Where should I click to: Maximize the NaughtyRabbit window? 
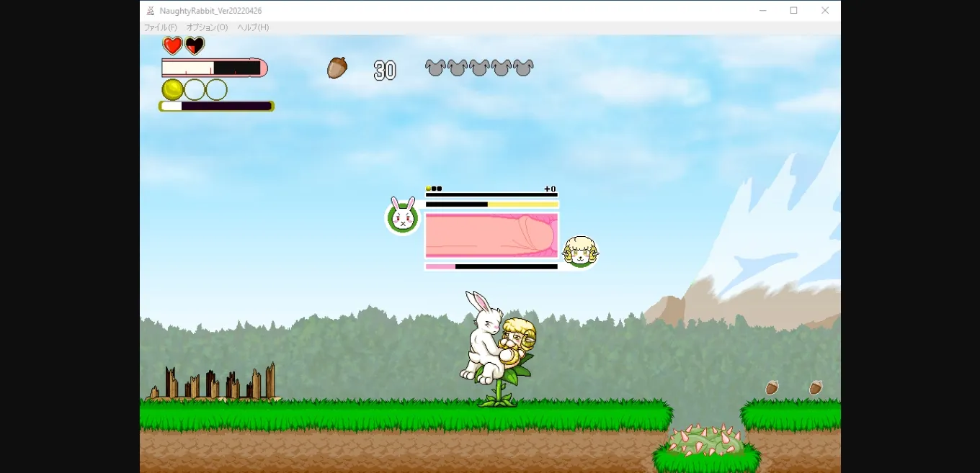point(793,10)
